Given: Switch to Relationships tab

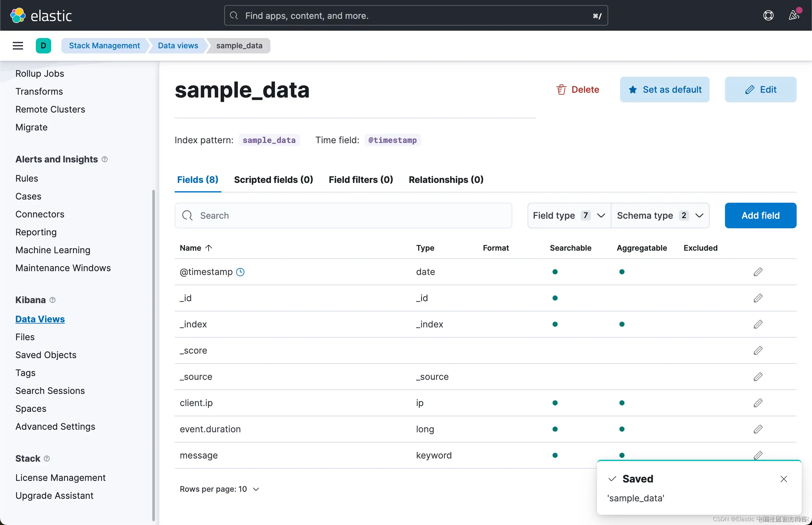Looking at the screenshot, I should [446, 180].
